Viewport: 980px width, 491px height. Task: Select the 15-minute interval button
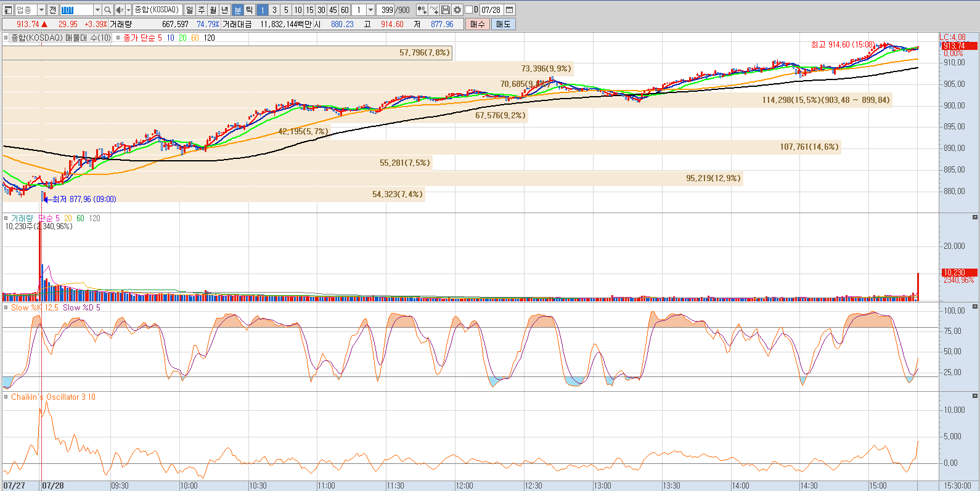[309, 10]
